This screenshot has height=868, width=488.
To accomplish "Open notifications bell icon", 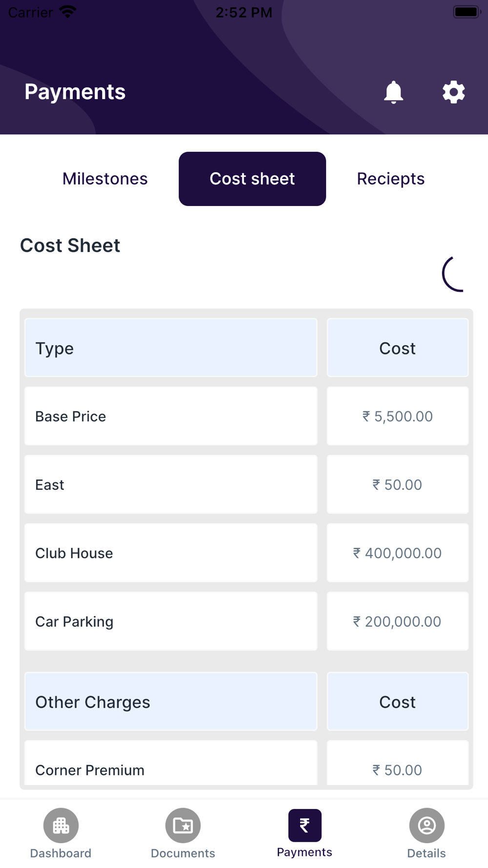I will [x=393, y=92].
